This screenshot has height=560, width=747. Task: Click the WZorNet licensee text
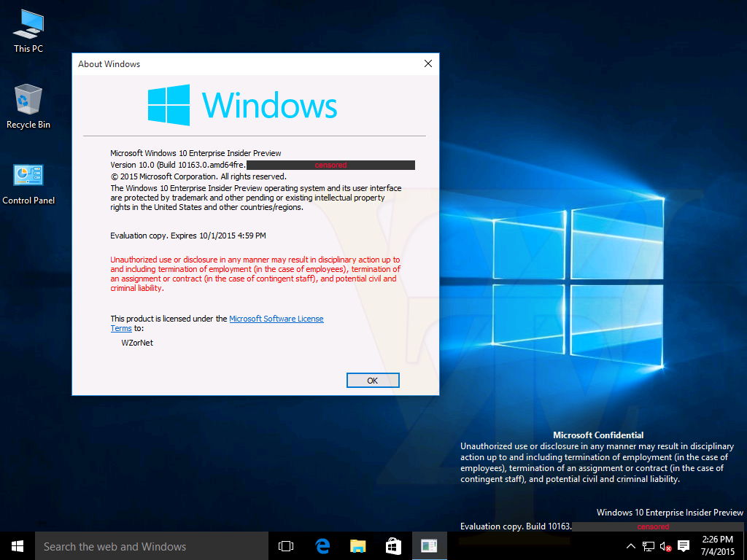137,343
